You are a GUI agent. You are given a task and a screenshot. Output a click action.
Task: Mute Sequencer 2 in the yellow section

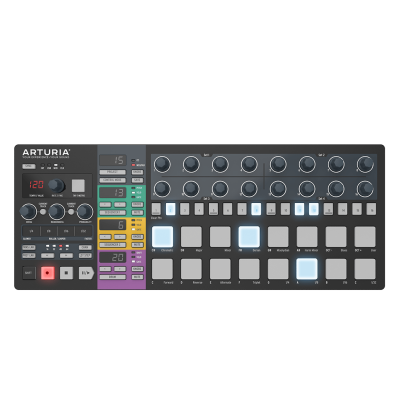pos(137,245)
